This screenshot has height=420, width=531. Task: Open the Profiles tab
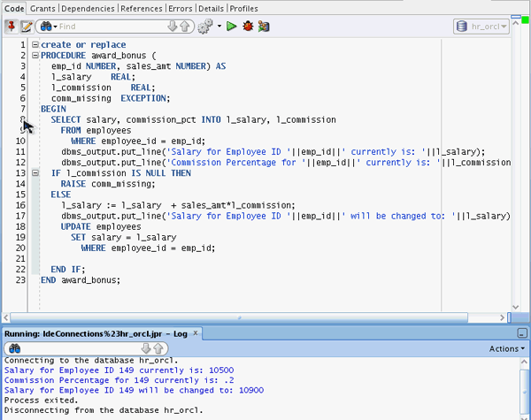[x=244, y=9]
